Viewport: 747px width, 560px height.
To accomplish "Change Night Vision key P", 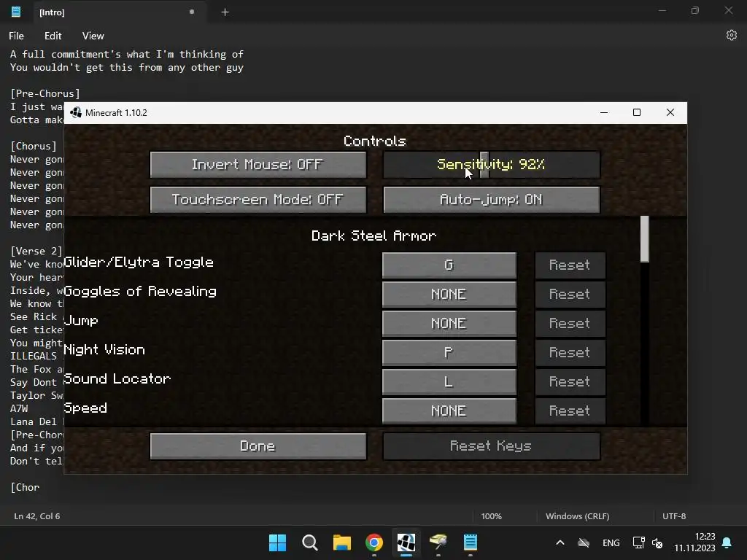I will [x=449, y=352].
